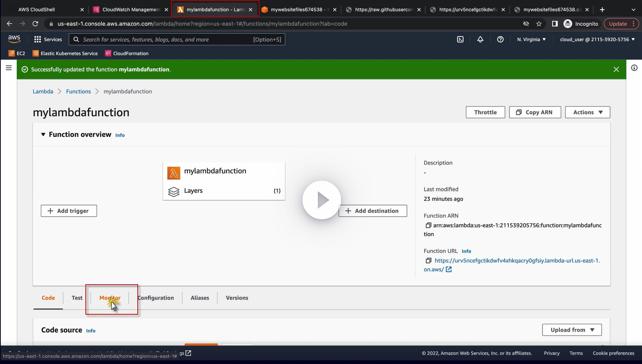Open the EC2 bookmark shortcut

coord(17,53)
